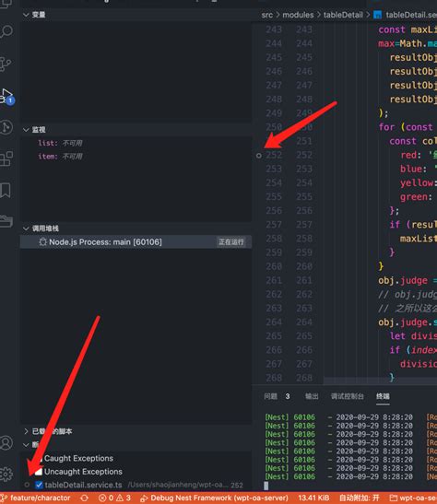Screen dimensions: 437x504
Task: Open the Extensions view icon
Action: tap(6, 158)
